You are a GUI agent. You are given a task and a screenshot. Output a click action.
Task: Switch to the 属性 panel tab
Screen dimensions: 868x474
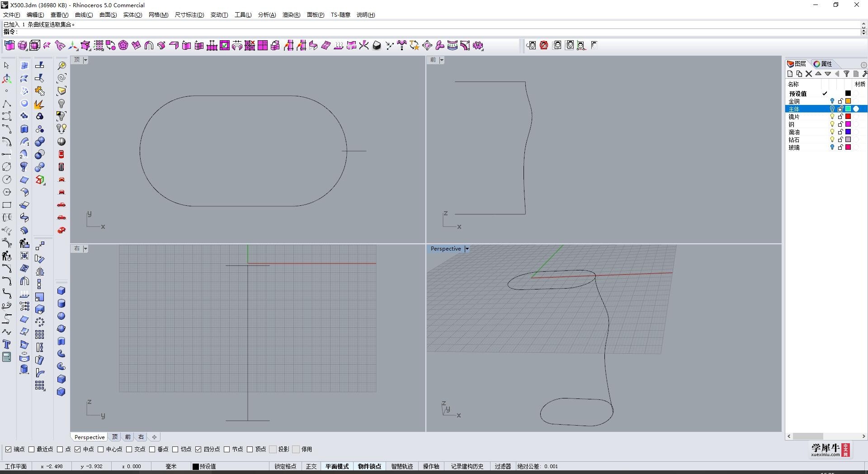point(823,64)
